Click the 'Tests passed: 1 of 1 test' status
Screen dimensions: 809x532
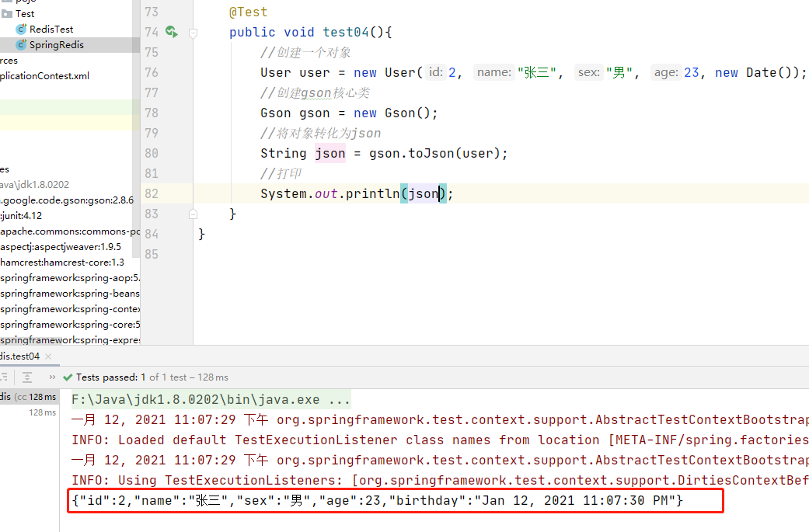click(152, 377)
